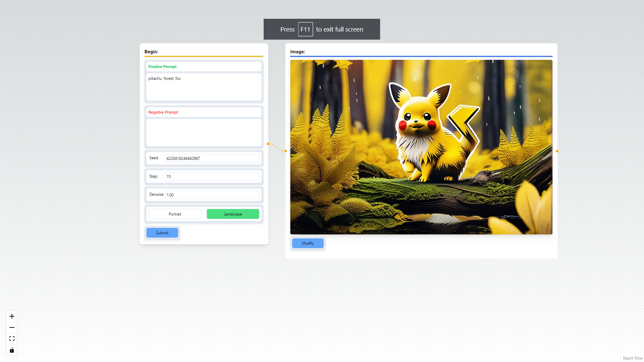Click the 'Image:' node title
Viewport: 644px width, 362px height.
298,52
